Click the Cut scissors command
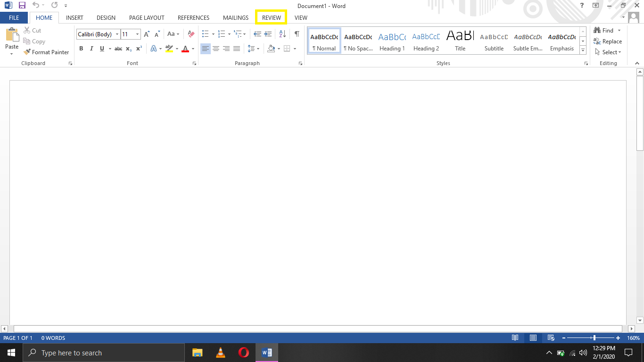The width and height of the screenshot is (644, 362). pos(33,30)
